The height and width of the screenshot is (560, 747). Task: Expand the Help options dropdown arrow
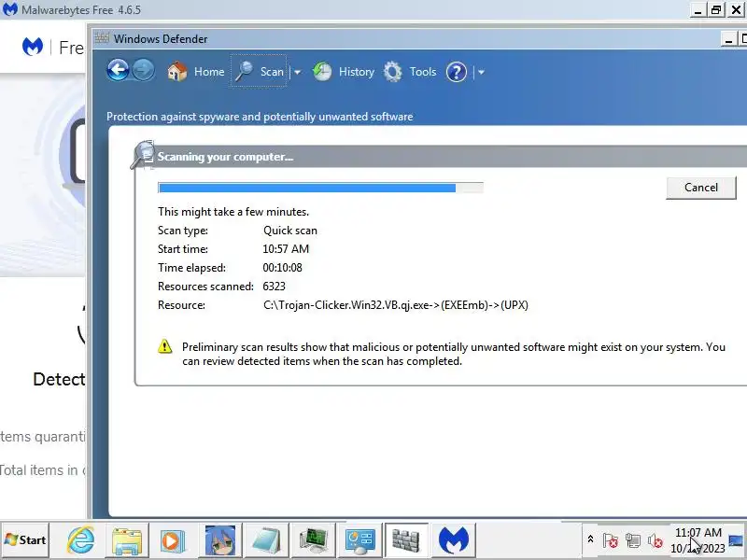pos(481,73)
